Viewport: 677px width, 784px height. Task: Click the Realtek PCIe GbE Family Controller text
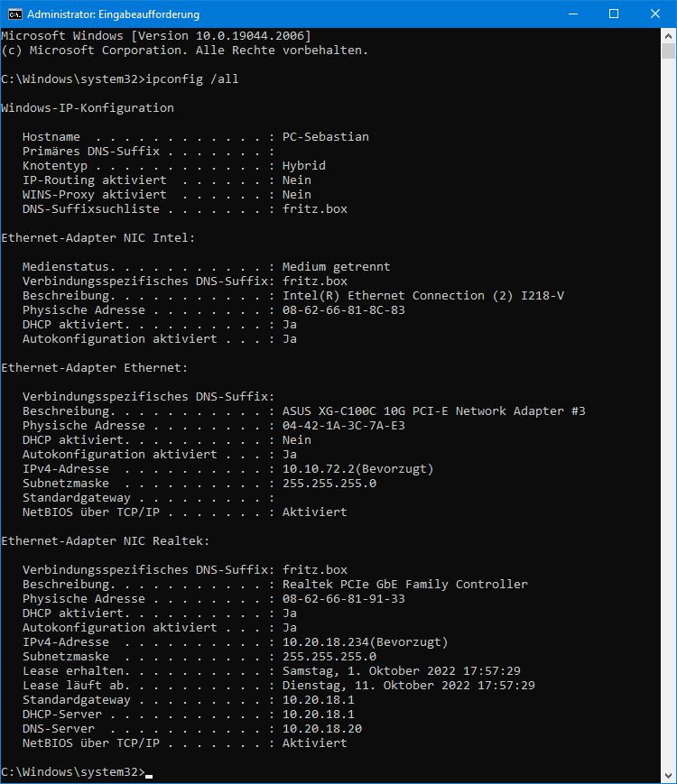tap(405, 585)
